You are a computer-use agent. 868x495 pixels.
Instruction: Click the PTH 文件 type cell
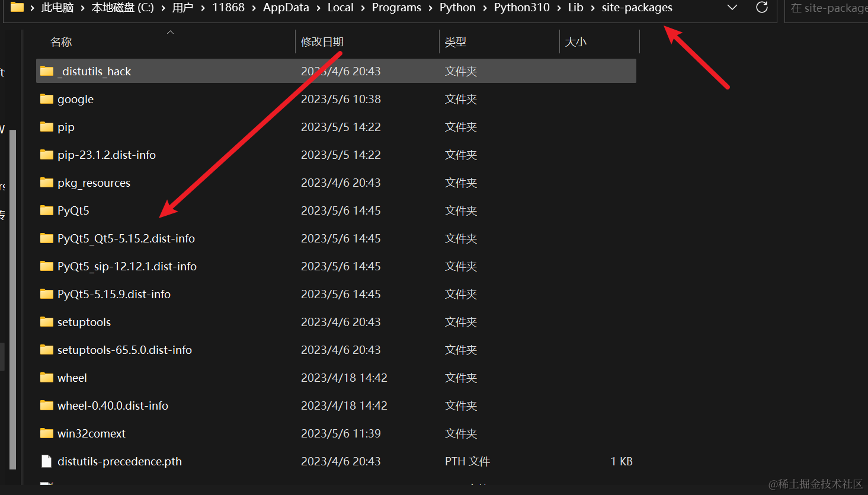tap(467, 461)
